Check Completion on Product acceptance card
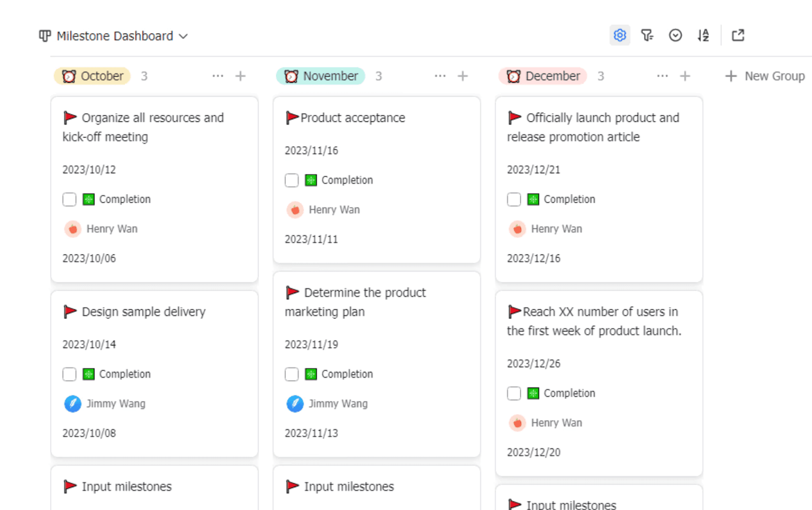Image resolution: width=812 pixels, height=510 pixels. 292,180
